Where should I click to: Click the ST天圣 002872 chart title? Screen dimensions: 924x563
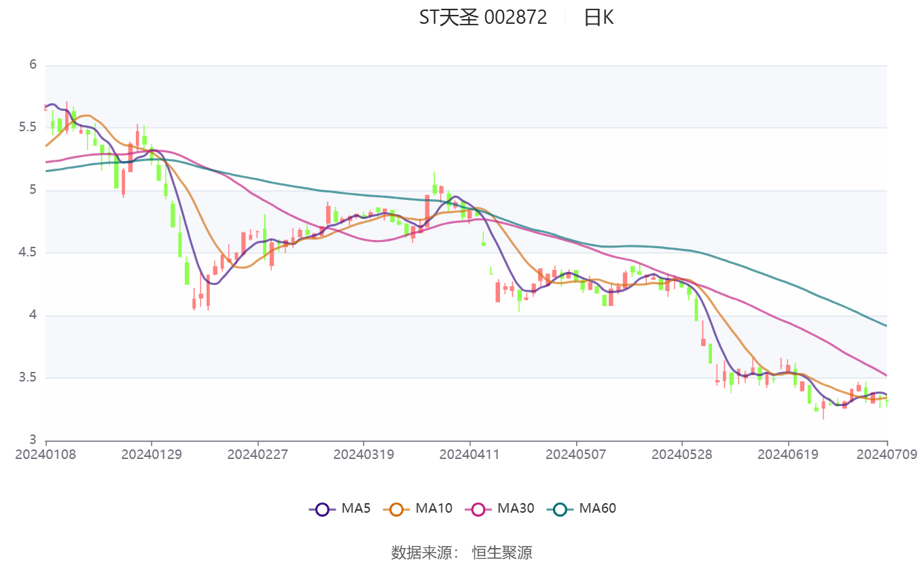click(x=483, y=18)
